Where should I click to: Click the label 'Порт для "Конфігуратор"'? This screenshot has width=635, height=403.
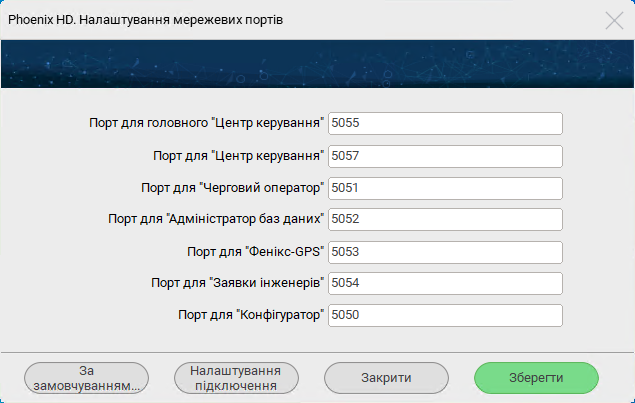coord(252,315)
